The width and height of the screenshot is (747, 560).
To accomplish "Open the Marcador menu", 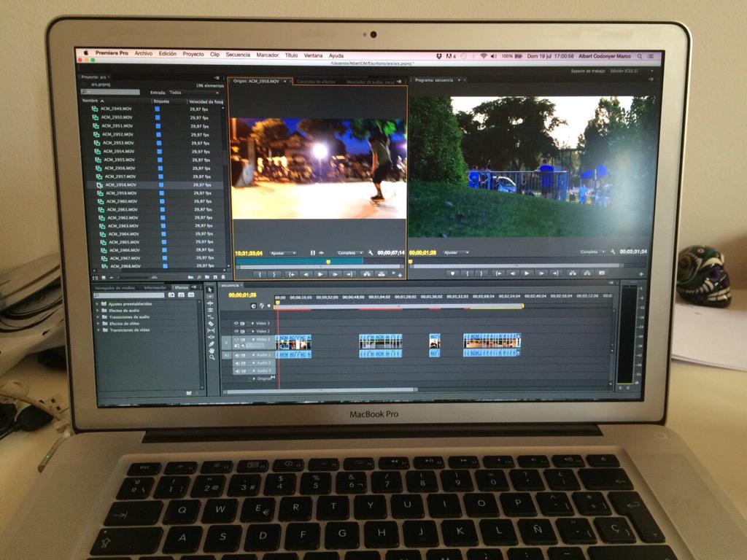I will point(267,55).
